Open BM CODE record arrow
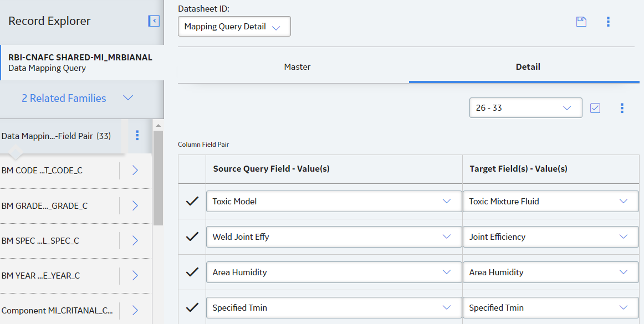The width and height of the screenshot is (644, 324). pyautogui.click(x=135, y=171)
